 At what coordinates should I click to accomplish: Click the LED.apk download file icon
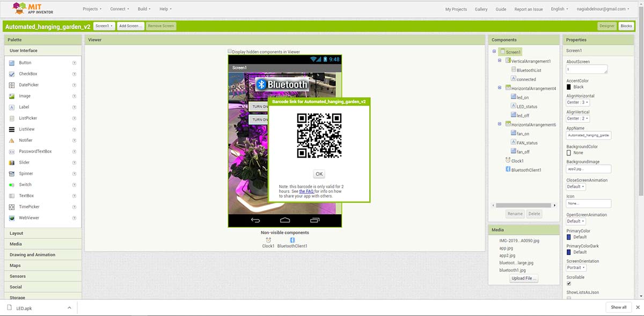click(x=9, y=307)
